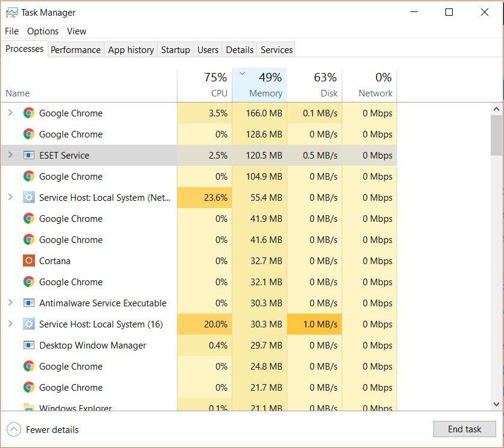Click the 3.5% CPU value

tap(218, 113)
